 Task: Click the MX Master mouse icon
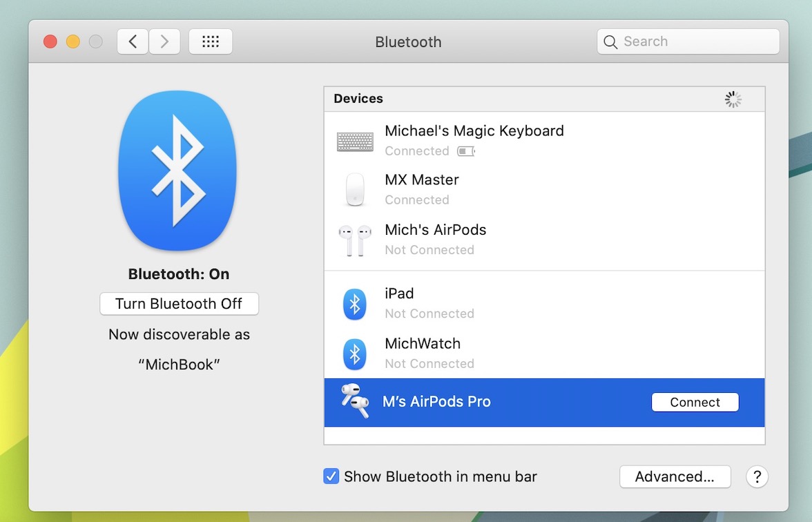(x=355, y=190)
